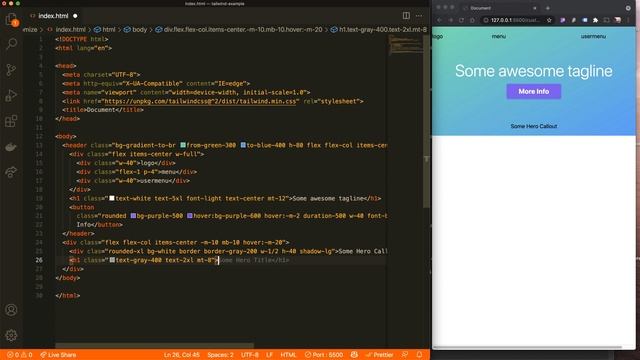
Task: Click the purple extension icon in browser toolbar
Action: [x=563, y=20]
